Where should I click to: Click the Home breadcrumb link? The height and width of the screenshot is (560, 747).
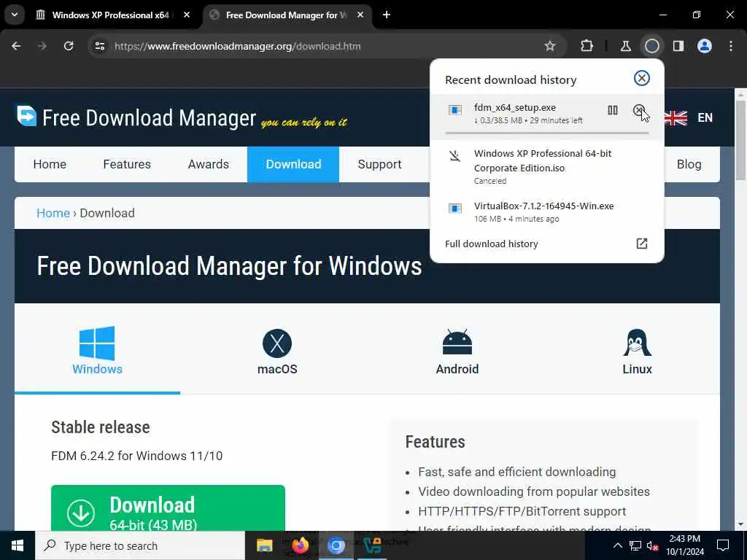[53, 213]
